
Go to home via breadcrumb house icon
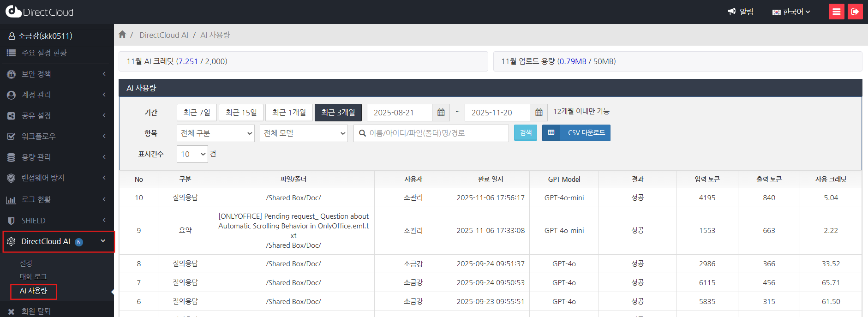(122, 35)
